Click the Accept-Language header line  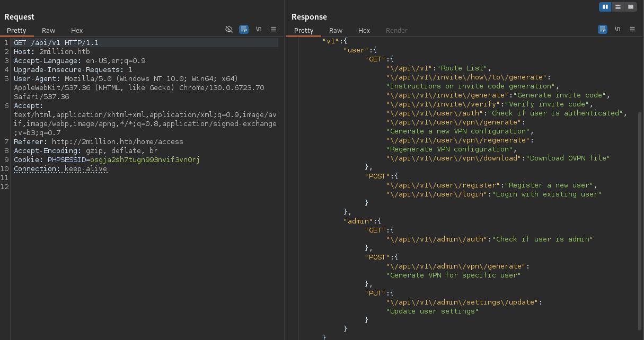click(x=80, y=61)
